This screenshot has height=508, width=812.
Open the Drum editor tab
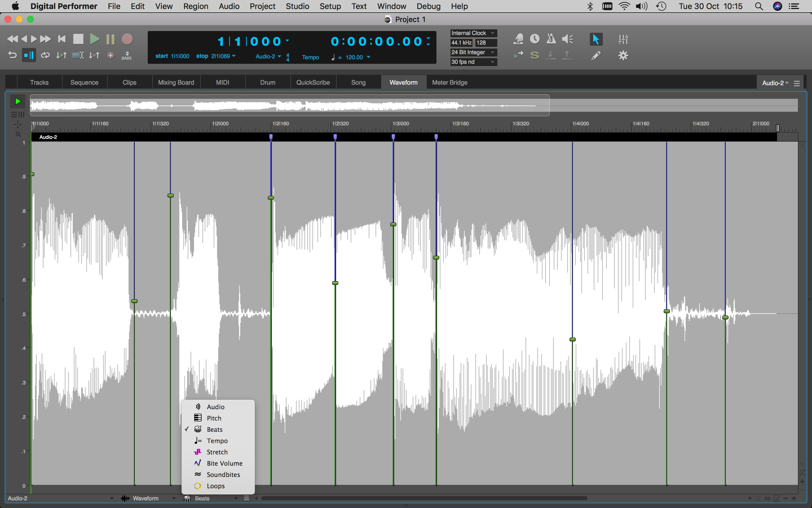[x=268, y=83]
